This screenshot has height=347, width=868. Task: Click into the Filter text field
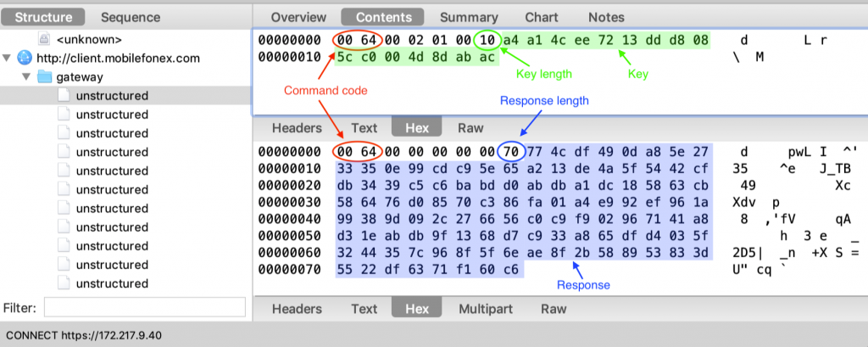coord(144,307)
